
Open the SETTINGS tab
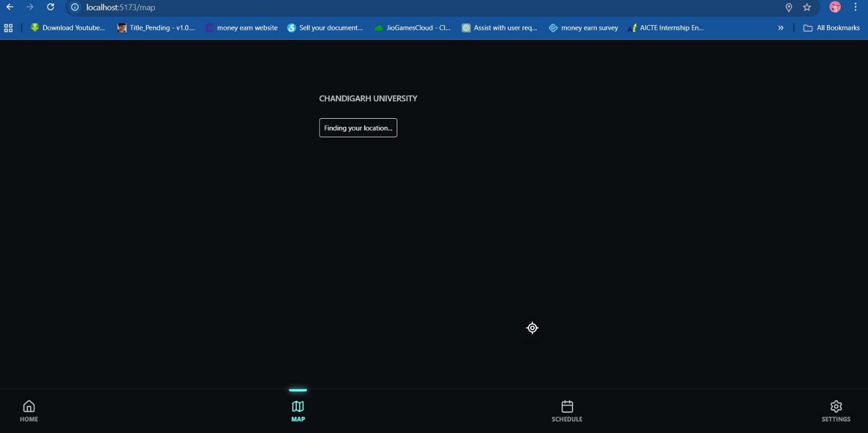pyautogui.click(x=836, y=411)
